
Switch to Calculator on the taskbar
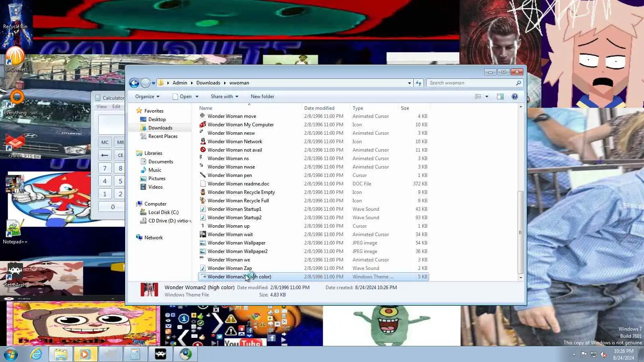(x=135, y=354)
